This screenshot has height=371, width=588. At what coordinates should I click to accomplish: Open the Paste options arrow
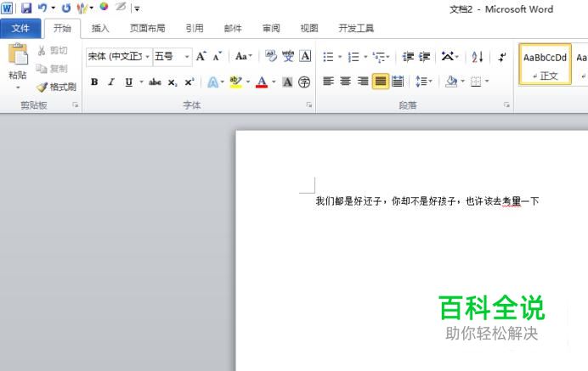tap(18, 88)
